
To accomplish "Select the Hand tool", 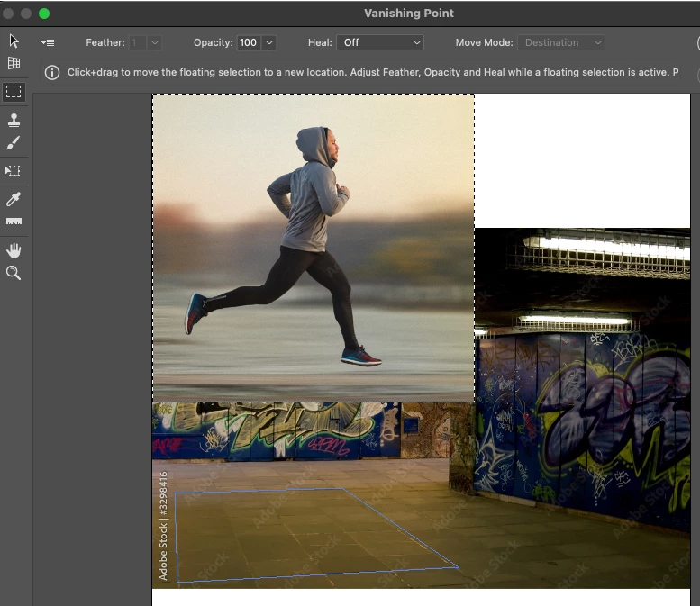I will pyautogui.click(x=14, y=249).
